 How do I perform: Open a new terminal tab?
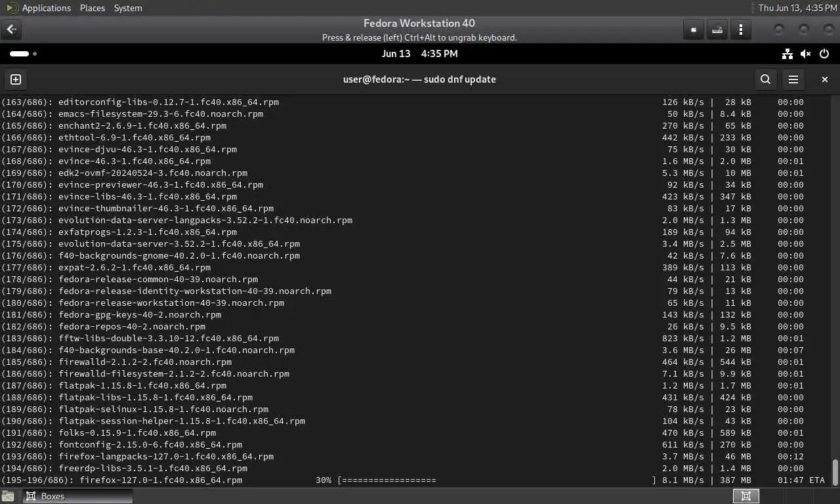tap(16, 79)
